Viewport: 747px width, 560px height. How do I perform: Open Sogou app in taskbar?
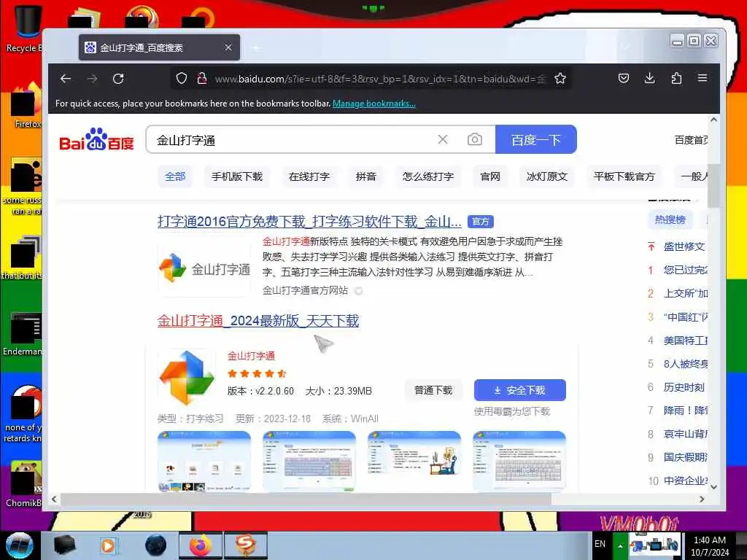pyautogui.click(x=246, y=545)
